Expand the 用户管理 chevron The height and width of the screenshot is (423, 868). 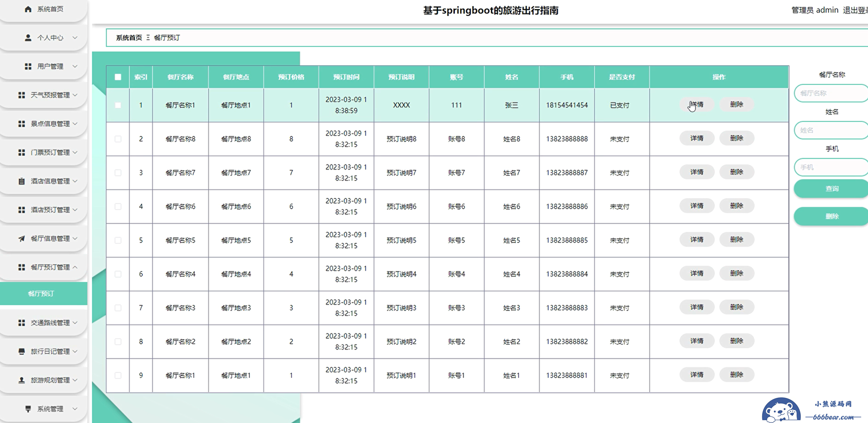pos(75,66)
